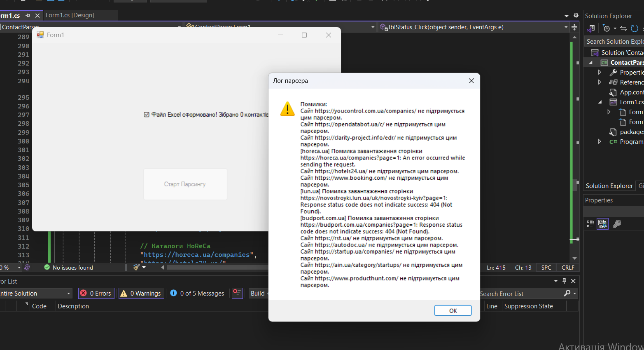644x350 pixels.
Task: Open the lblStatus_Click member navigation dropdown
Action: pyautogui.click(x=566, y=27)
